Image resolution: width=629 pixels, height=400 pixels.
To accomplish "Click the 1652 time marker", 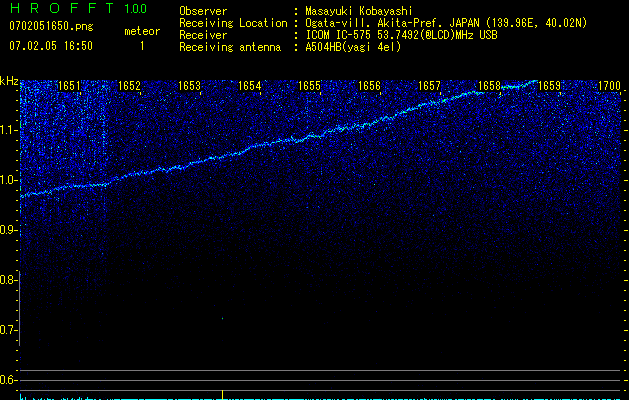I will click(x=129, y=86).
